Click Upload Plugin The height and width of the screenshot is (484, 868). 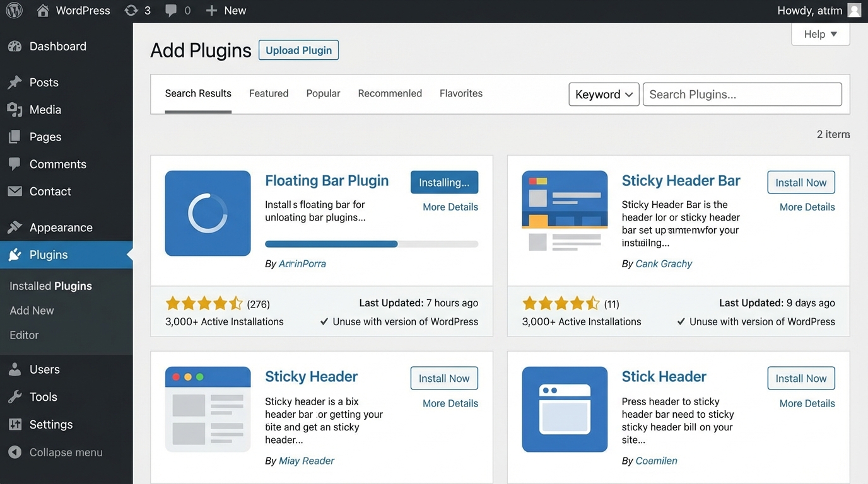(298, 50)
